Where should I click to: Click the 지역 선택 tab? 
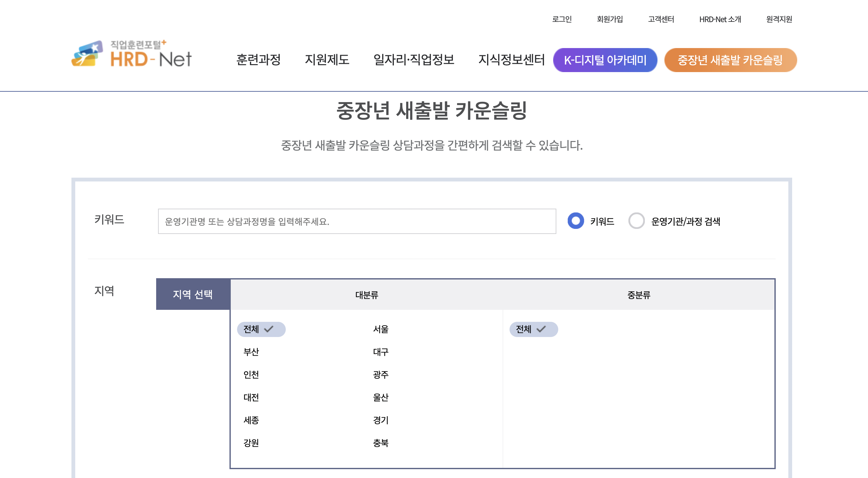pos(193,294)
